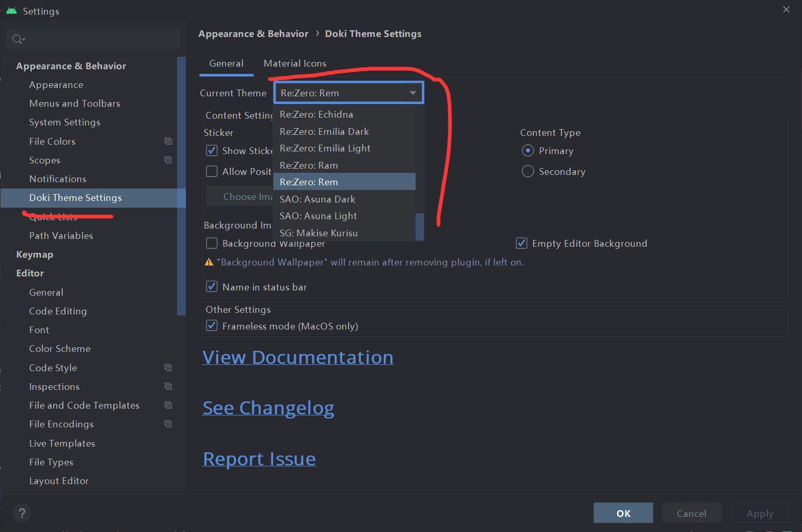Viewport: 802px width, 532px height.
Task: Toggle the Show Sticker checkbox
Action: click(212, 150)
